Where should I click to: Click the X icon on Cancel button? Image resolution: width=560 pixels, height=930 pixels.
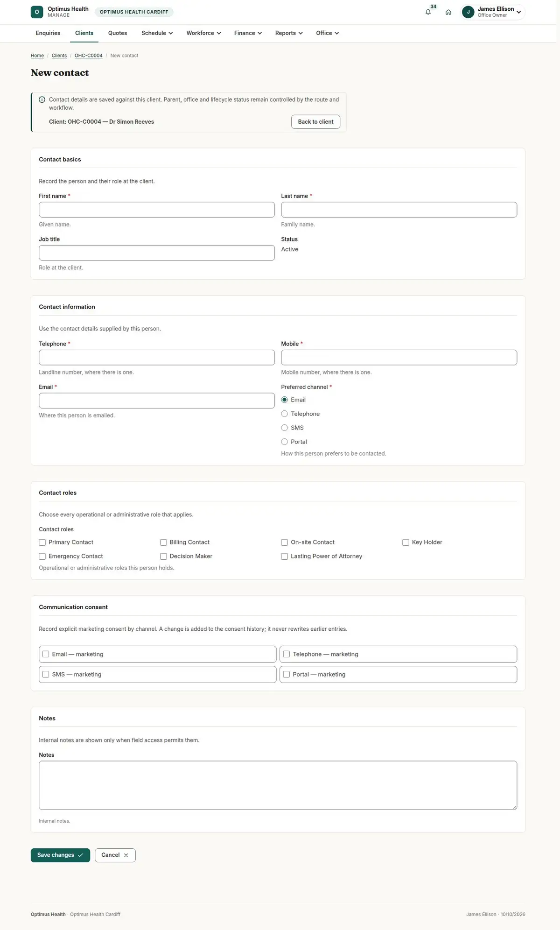click(x=126, y=855)
